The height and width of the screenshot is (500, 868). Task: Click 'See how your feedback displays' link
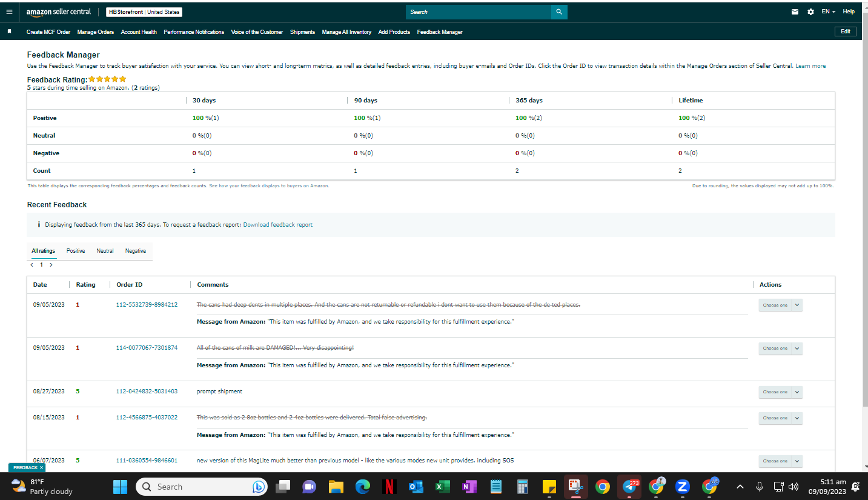tap(269, 186)
